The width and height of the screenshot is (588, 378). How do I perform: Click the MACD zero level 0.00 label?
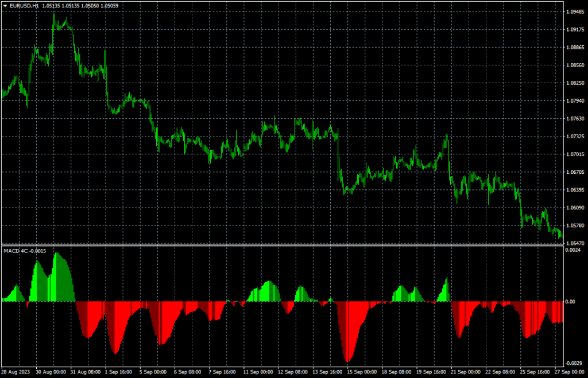point(570,302)
